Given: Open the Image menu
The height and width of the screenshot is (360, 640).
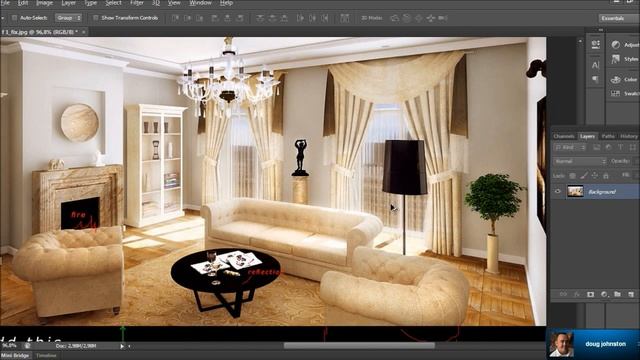Looking at the screenshot, I should 44,3.
